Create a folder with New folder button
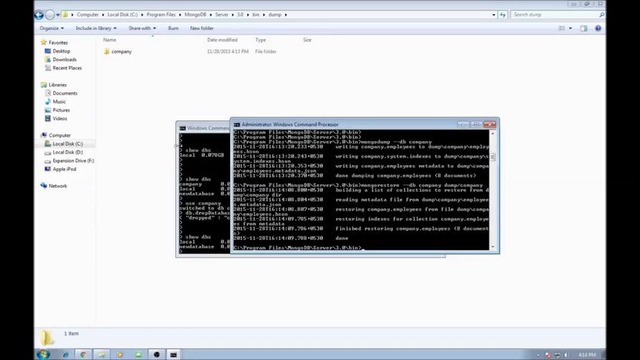The image size is (640, 360). [x=202, y=28]
